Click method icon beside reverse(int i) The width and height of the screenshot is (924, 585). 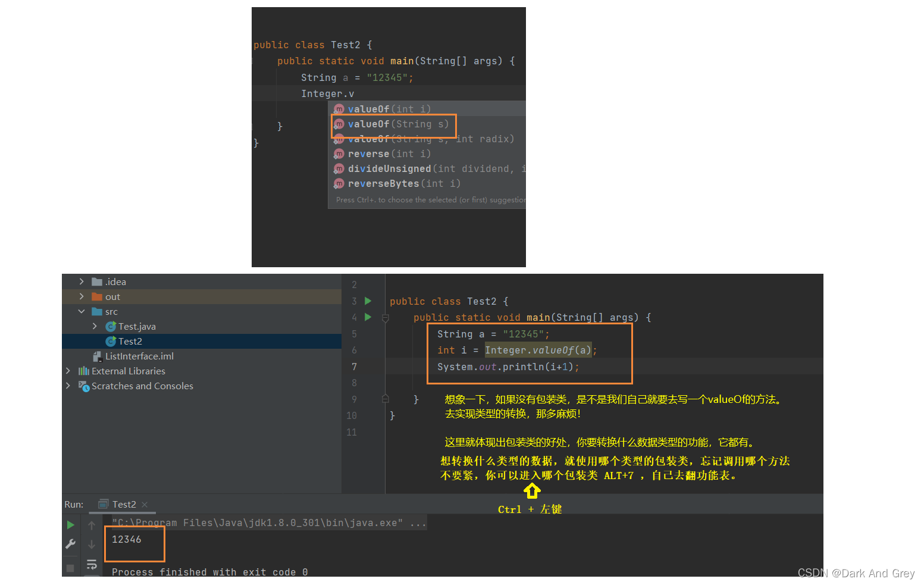pyautogui.click(x=339, y=154)
